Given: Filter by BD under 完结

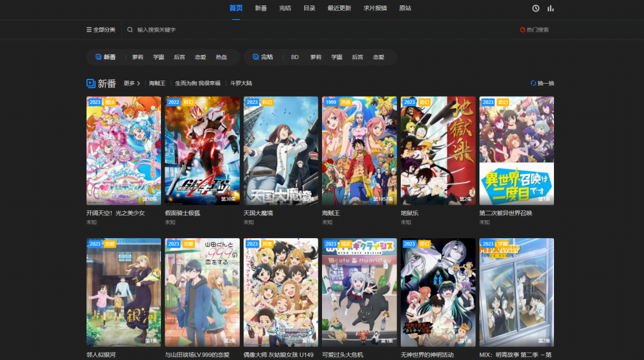Looking at the screenshot, I should click(x=295, y=57).
